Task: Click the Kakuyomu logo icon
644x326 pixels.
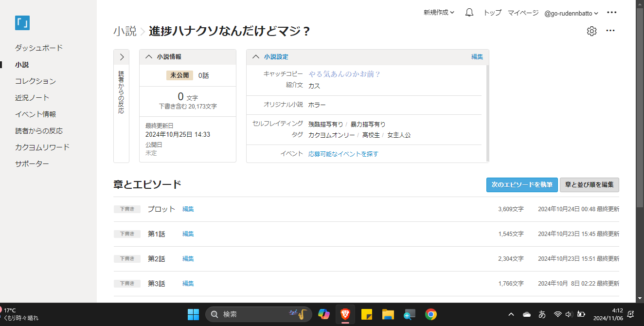Action: coord(22,23)
